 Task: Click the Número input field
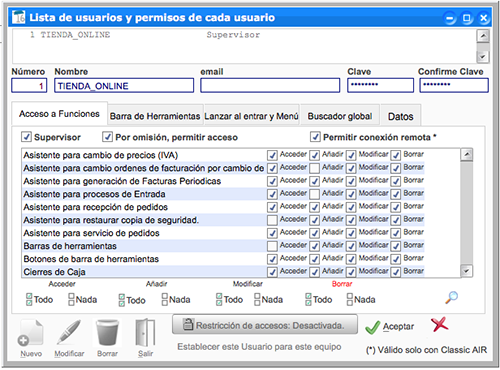(x=29, y=85)
